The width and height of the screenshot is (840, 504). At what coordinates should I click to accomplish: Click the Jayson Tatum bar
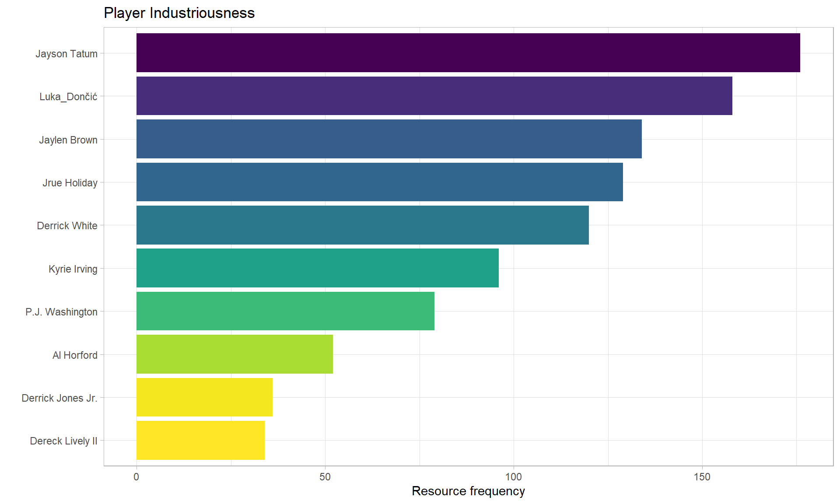[468, 53]
